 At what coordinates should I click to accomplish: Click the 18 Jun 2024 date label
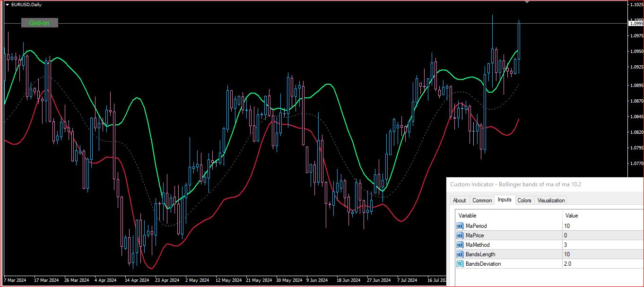pyautogui.click(x=349, y=280)
